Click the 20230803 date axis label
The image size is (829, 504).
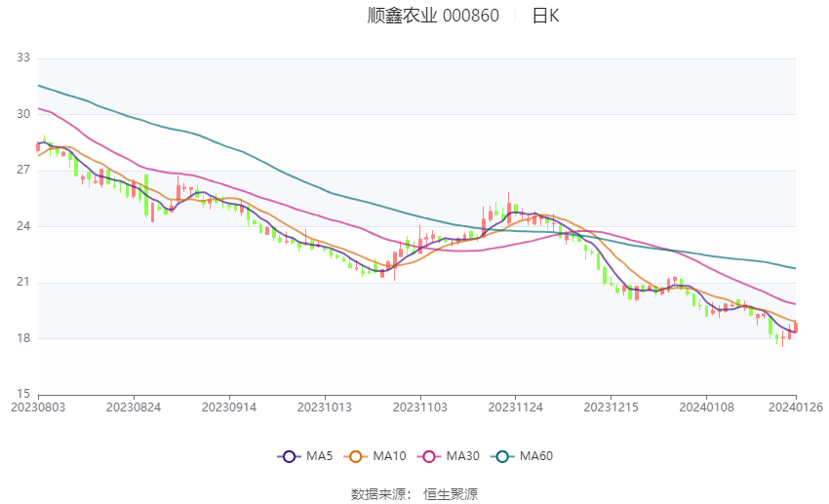point(38,407)
